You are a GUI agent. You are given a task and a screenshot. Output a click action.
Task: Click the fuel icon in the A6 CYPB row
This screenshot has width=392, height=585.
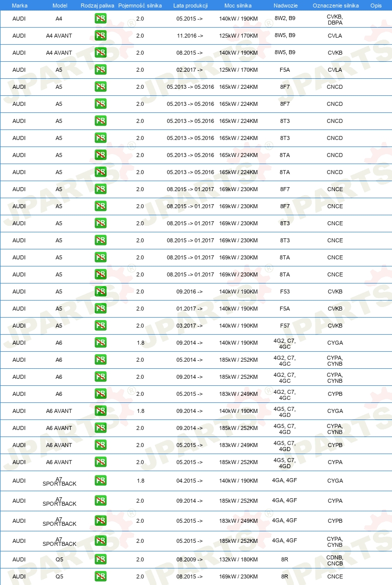click(101, 394)
